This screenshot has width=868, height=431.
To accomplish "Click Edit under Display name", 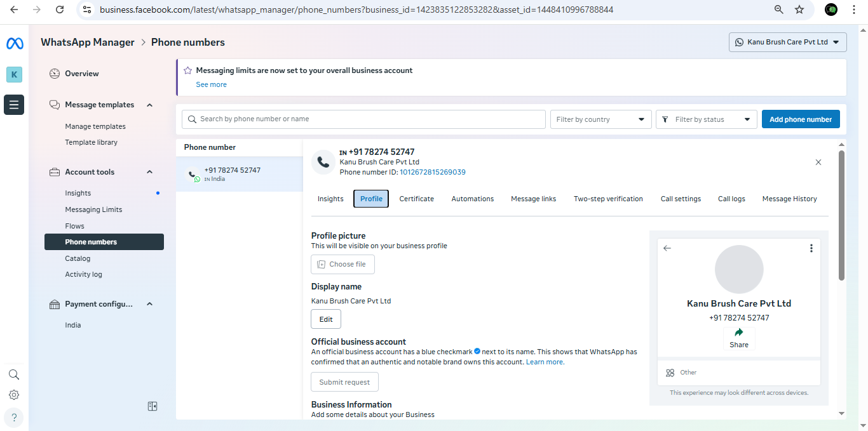I will (x=326, y=319).
